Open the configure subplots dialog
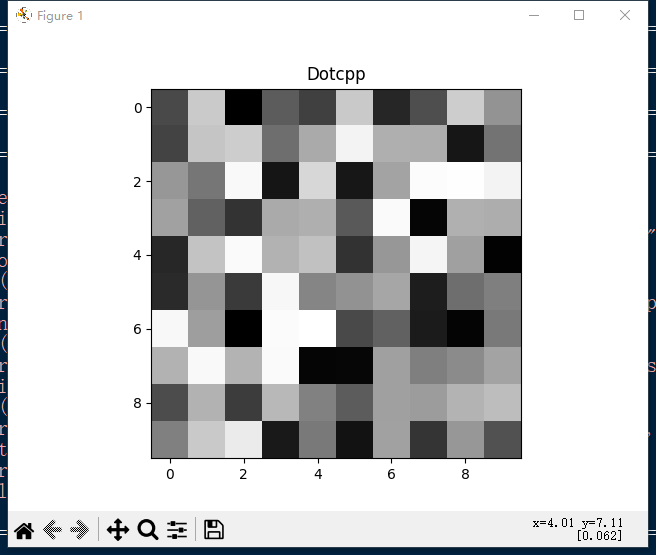 pyautogui.click(x=177, y=530)
